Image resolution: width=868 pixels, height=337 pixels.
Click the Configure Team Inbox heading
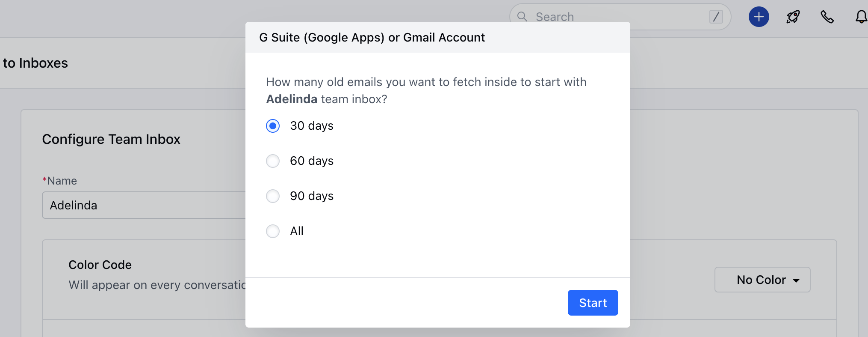point(111,140)
